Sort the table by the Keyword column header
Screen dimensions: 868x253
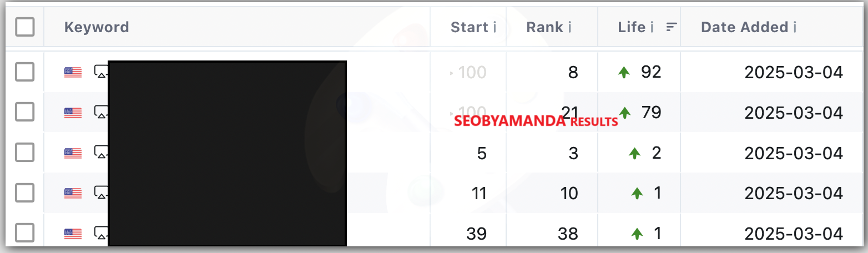point(97,27)
